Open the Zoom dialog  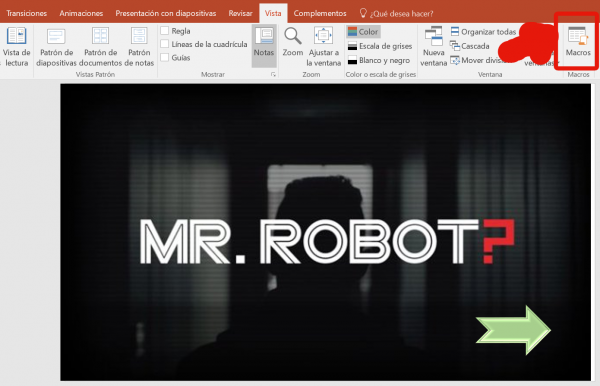click(x=293, y=43)
